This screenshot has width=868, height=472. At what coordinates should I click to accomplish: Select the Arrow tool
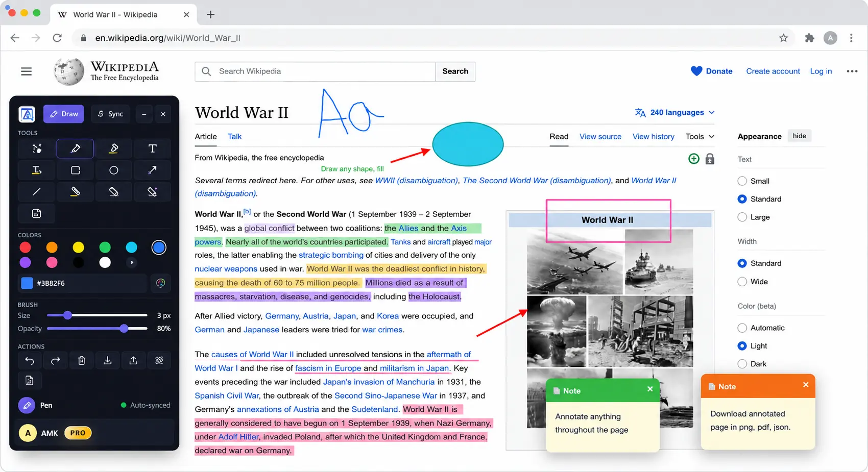tap(152, 170)
